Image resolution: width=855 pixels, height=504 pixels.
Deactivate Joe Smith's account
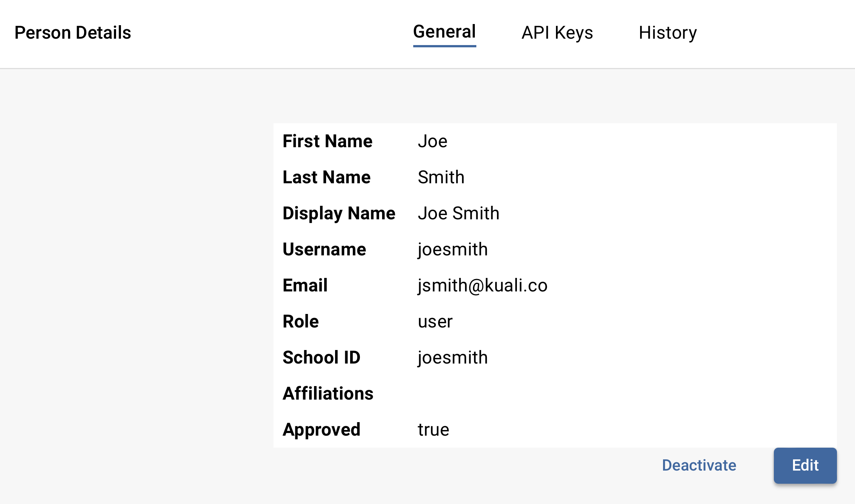click(699, 465)
